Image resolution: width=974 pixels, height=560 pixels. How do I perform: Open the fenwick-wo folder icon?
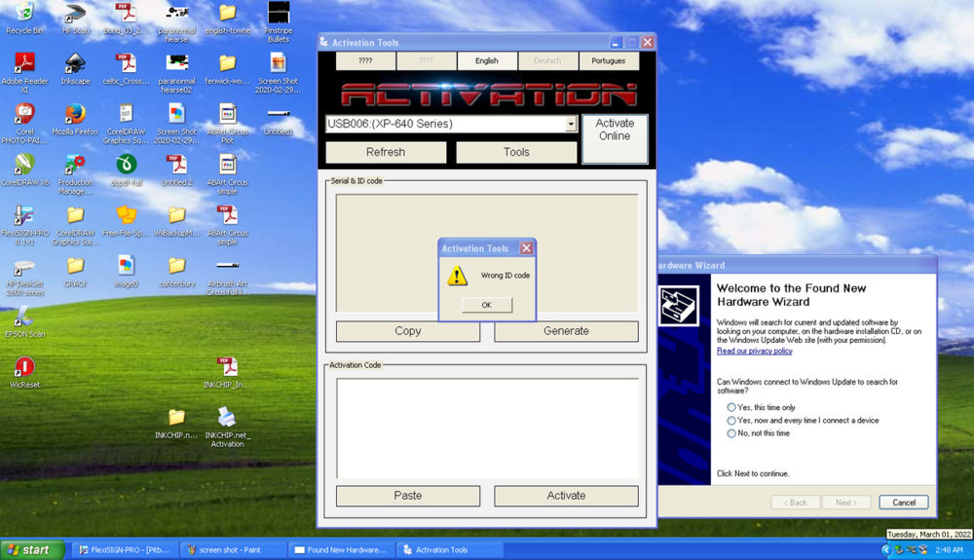[x=227, y=68]
